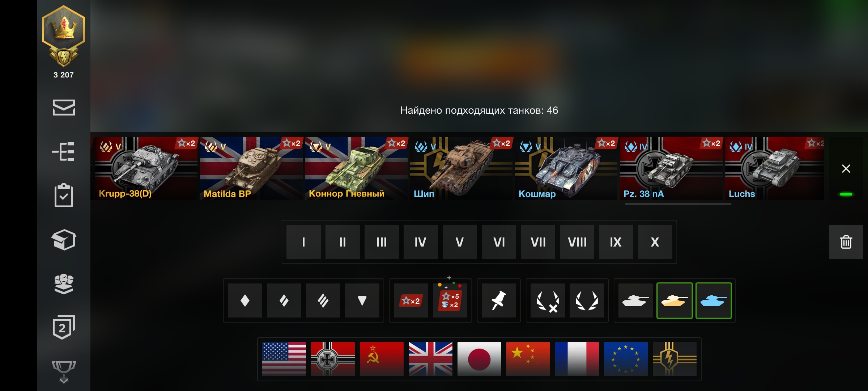Open the missions clipboard icon
The height and width of the screenshot is (391, 868).
click(64, 195)
